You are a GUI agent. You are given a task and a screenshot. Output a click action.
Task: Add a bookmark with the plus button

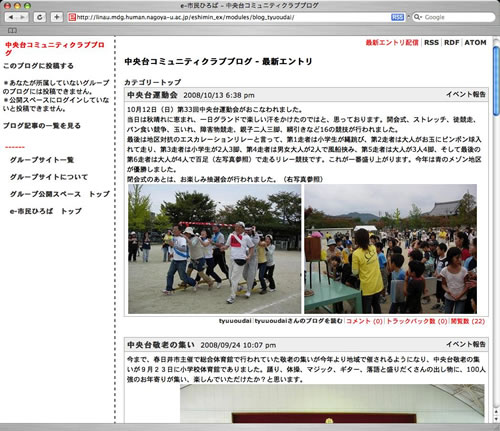pyautogui.click(x=56, y=17)
